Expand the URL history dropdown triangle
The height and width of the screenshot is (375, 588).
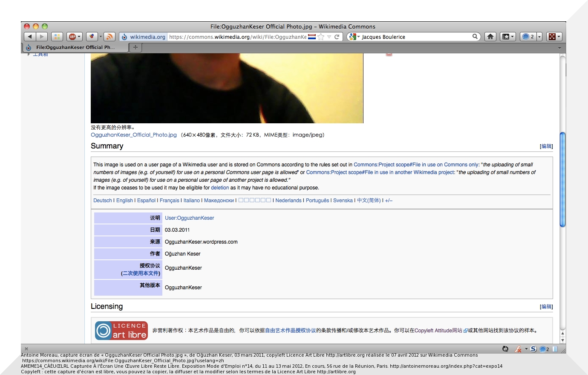pos(329,37)
